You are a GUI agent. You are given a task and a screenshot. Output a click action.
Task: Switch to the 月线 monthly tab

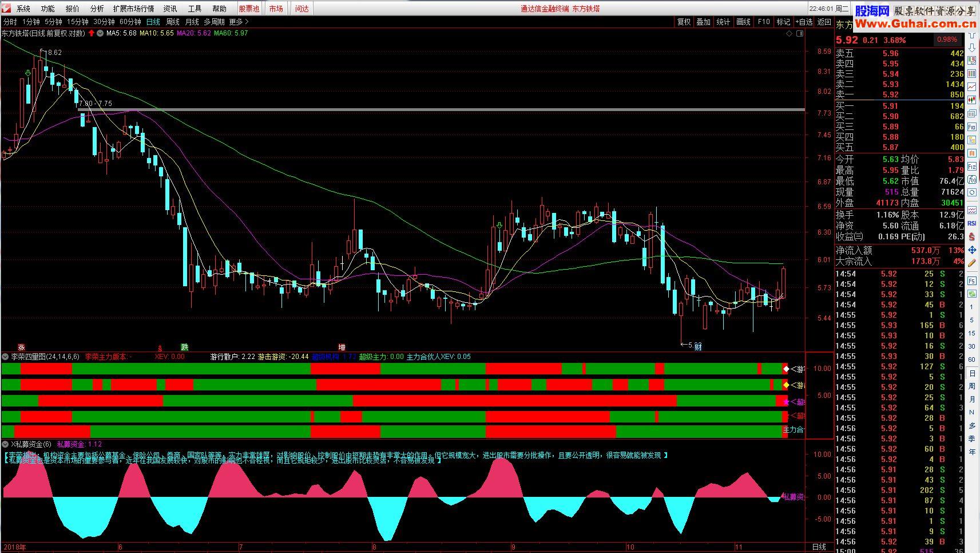192,22
